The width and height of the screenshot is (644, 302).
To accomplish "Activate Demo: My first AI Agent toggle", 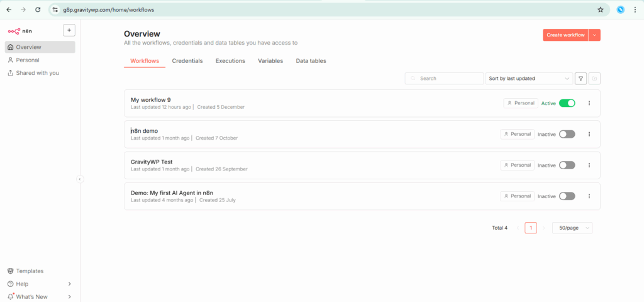I will pos(567,196).
